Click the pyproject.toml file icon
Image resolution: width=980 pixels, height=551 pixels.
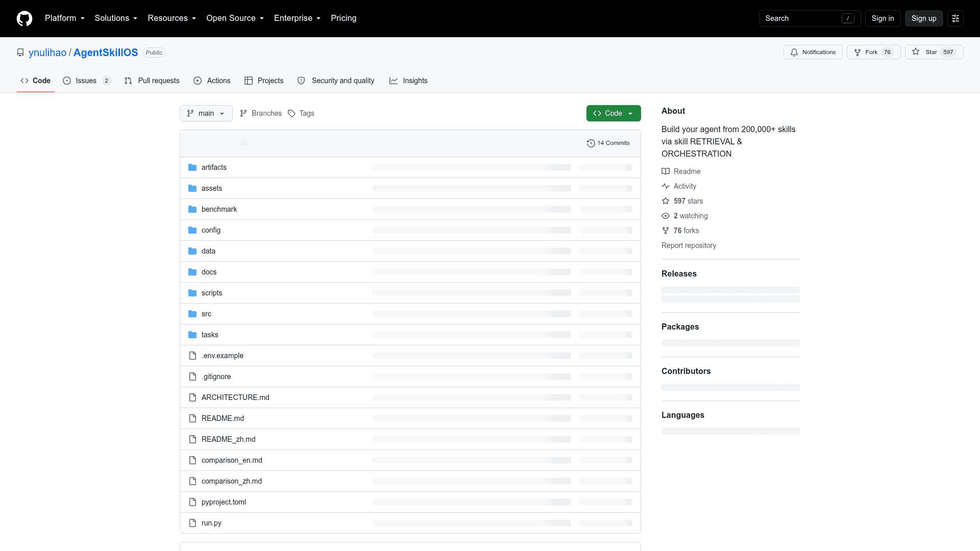tap(192, 502)
